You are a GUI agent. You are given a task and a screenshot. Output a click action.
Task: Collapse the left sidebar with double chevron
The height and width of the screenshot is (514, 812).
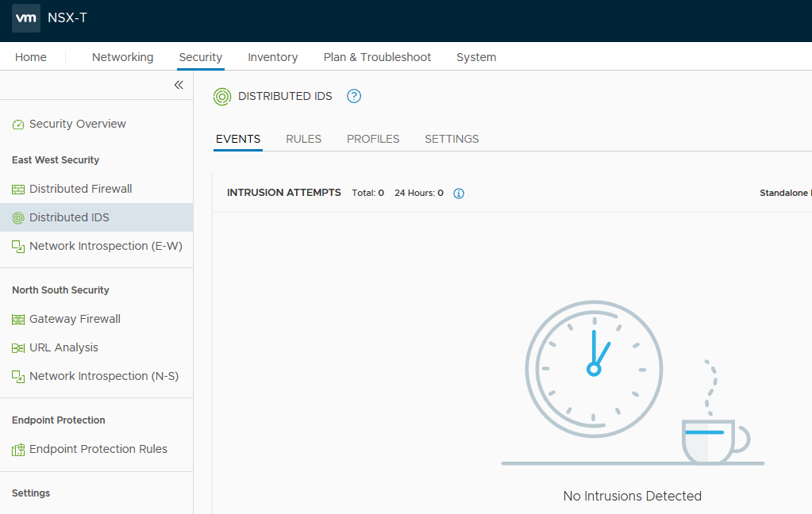[179, 85]
